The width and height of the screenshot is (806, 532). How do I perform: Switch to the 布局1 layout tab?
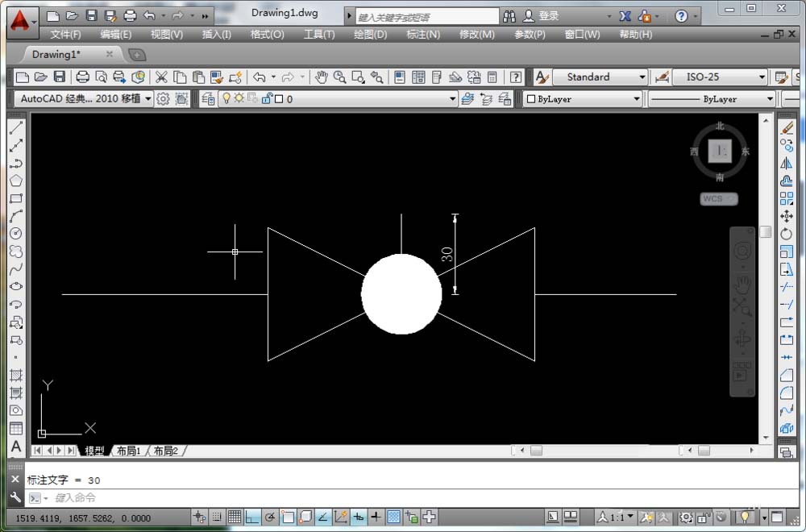pos(128,451)
